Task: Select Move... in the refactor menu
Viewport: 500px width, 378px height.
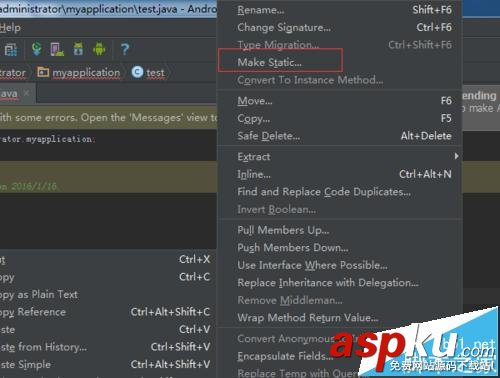Action: click(340, 101)
